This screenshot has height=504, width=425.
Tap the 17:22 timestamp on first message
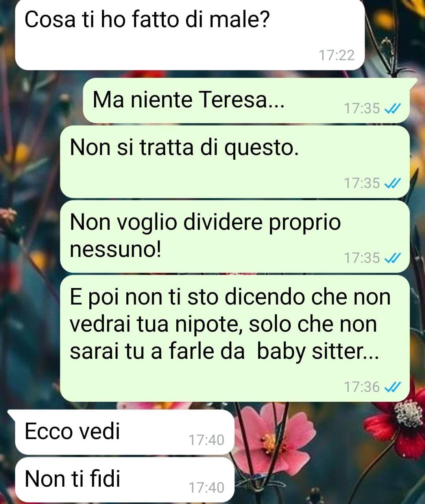[x=336, y=55]
